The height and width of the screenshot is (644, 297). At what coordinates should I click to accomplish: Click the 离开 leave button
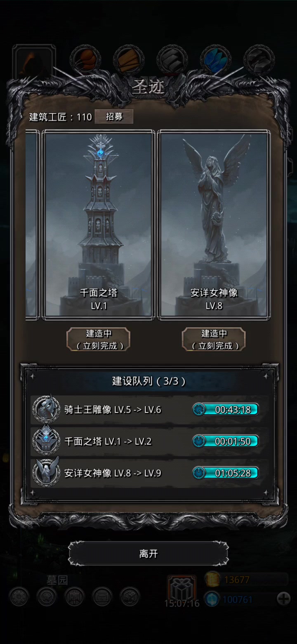(148, 554)
